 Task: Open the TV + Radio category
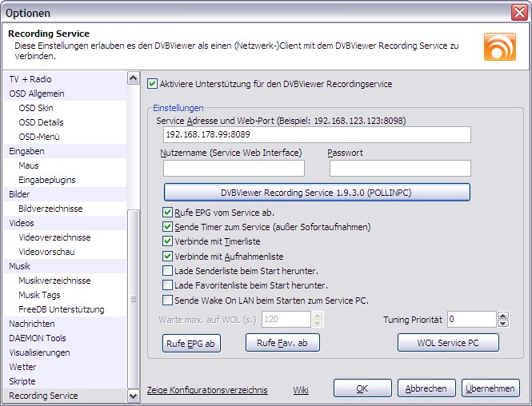tap(30, 79)
